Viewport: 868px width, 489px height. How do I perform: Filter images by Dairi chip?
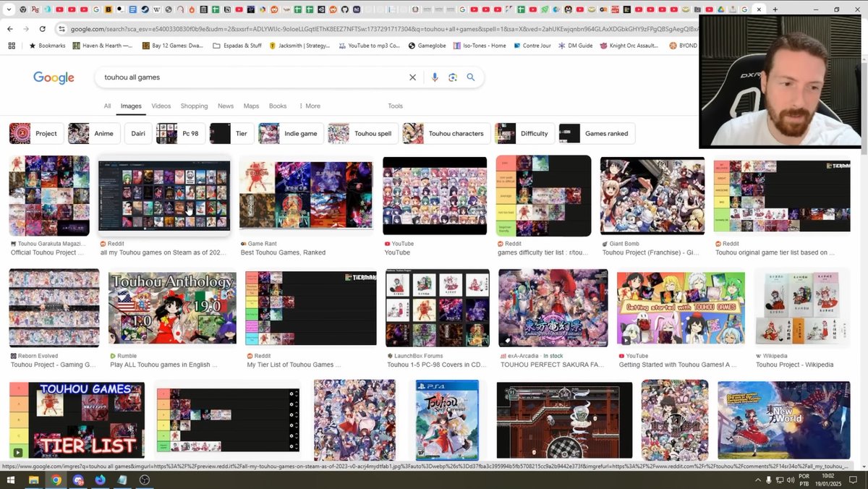(138, 134)
